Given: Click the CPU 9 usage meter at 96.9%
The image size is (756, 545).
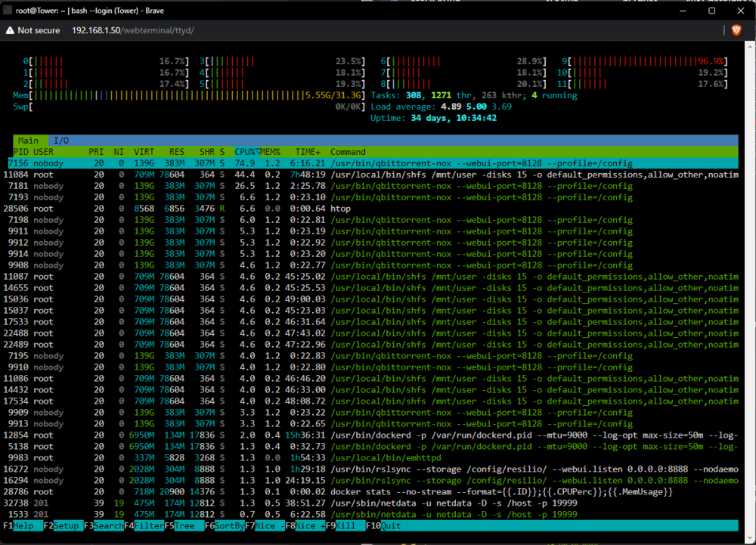Looking at the screenshot, I should [645, 61].
